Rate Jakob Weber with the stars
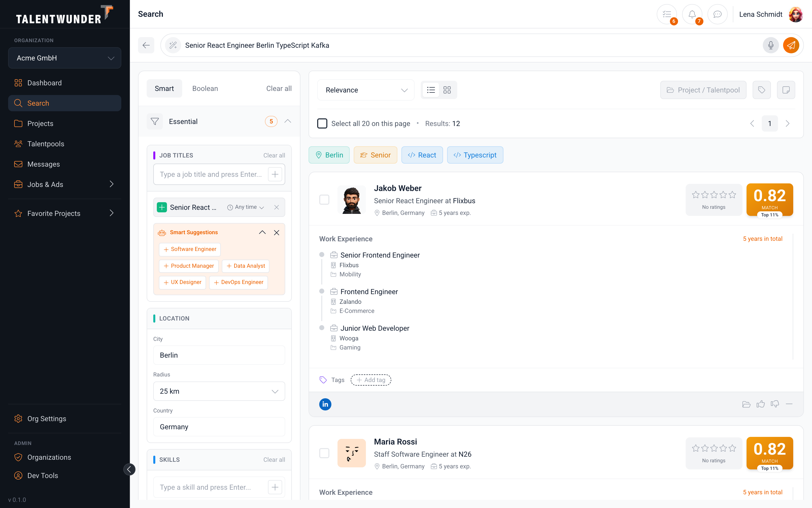The width and height of the screenshot is (812, 508). (714, 195)
